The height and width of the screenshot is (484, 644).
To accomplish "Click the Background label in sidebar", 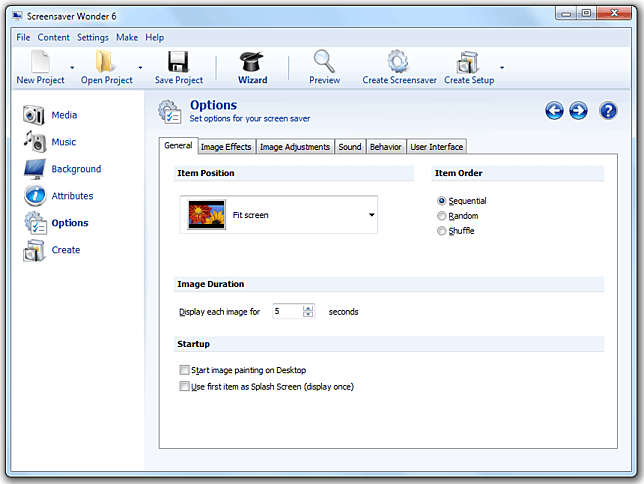I will click(76, 169).
